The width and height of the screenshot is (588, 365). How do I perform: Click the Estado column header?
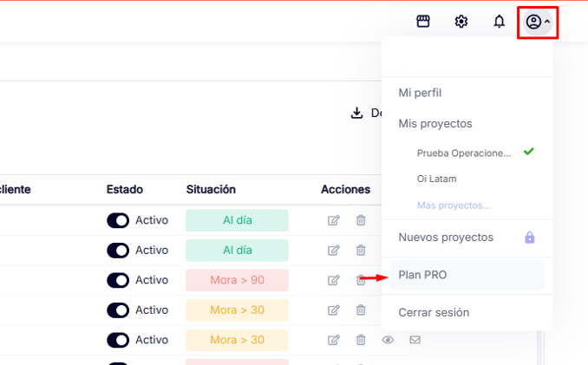click(125, 189)
